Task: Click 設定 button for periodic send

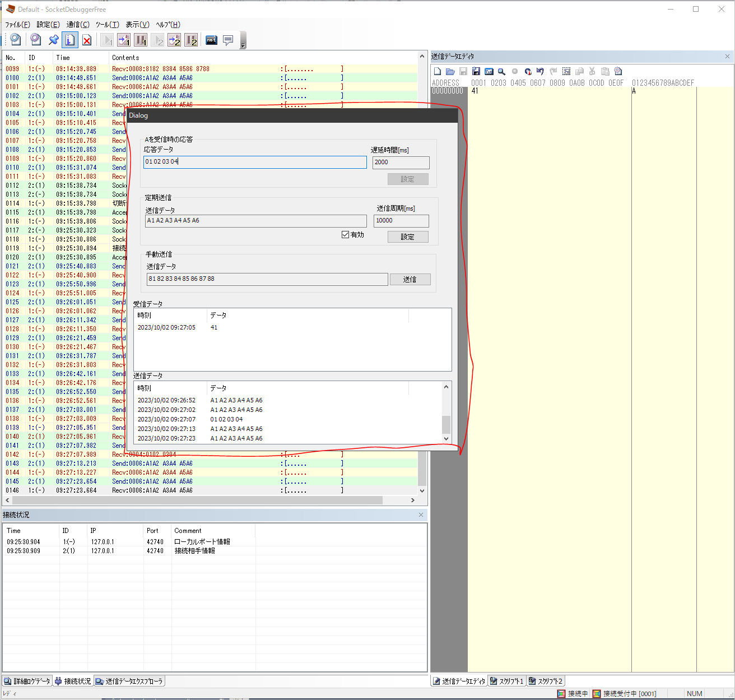Action: point(408,237)
